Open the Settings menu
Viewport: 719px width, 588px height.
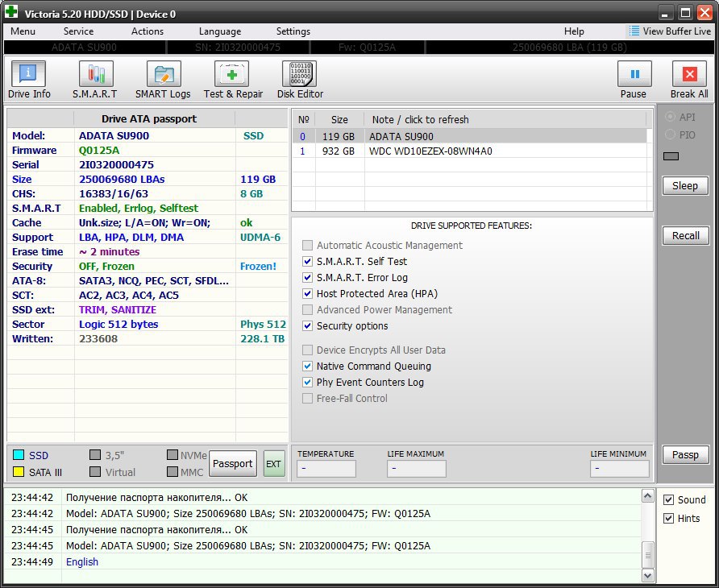click(x=293, y=31)
